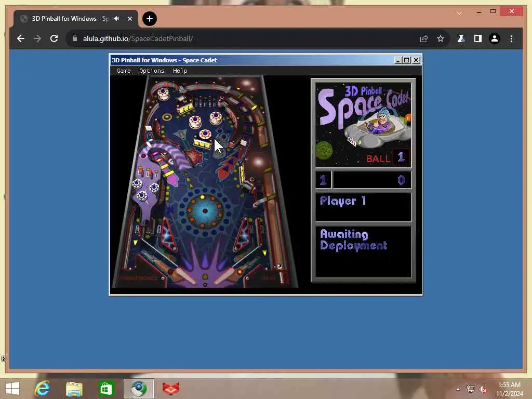
Task: Bookmark this page with the star icon
Action: [441, 38]
